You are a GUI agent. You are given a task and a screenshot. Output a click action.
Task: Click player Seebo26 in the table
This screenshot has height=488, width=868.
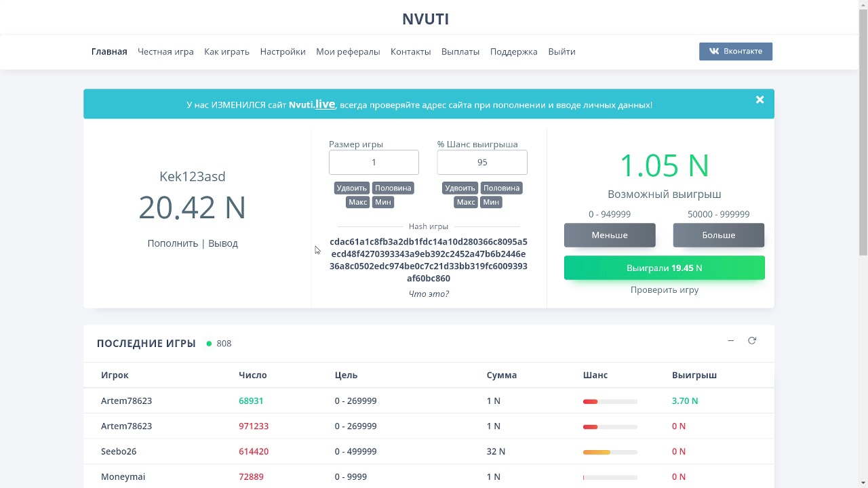click(x=119, y=451)
